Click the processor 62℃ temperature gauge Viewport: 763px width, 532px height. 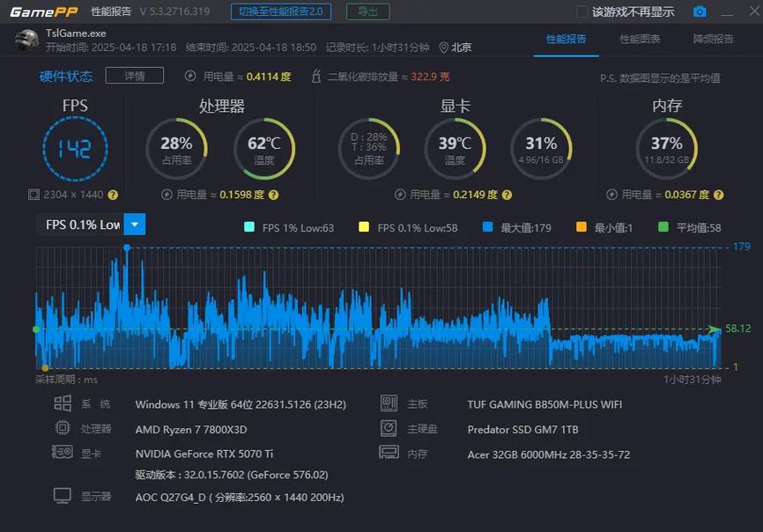tap(264, 149)
